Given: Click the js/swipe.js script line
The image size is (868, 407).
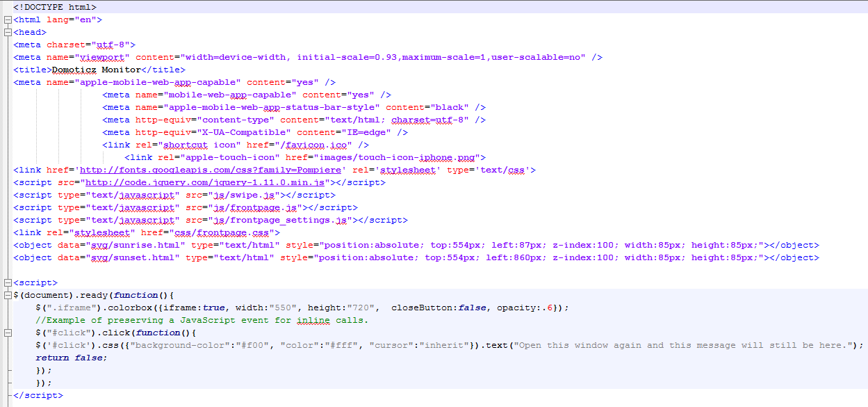Looking at the screenshot, I should [174, 195].
